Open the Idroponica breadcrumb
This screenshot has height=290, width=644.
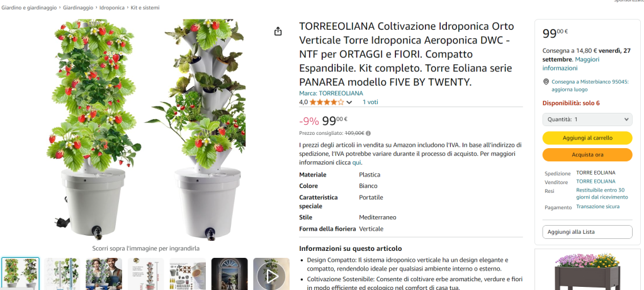pos(112,8)
